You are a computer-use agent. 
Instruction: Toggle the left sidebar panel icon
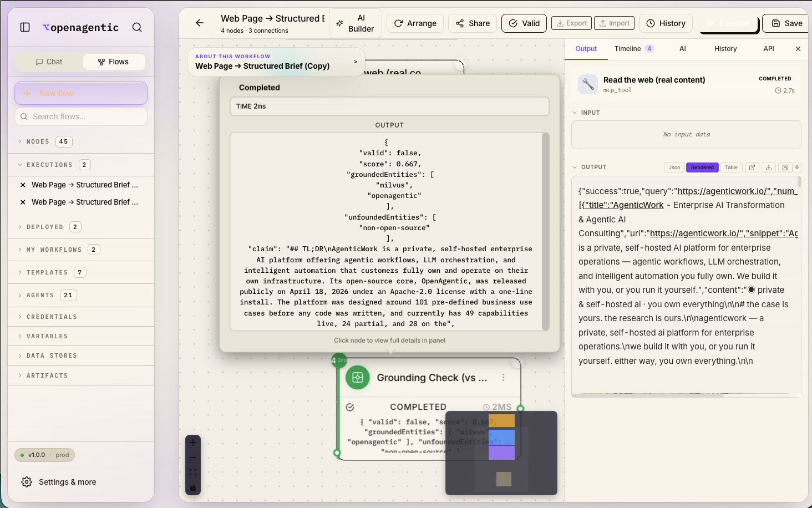pyautogui.click(x=25, y=27)
